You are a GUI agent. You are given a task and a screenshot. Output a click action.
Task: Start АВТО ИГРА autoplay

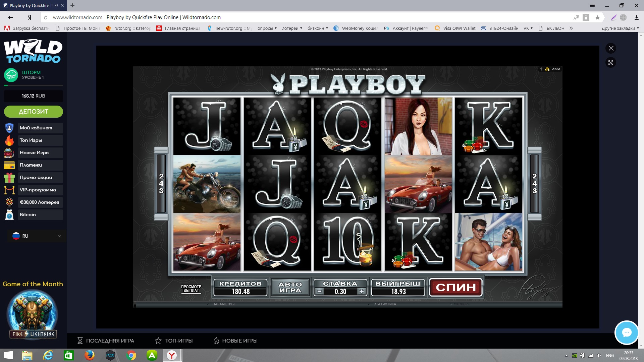[x=290, y=288]
